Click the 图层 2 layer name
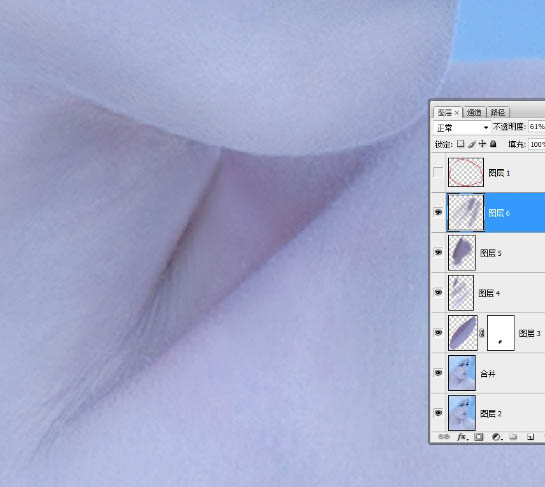545x487 pixels. tap(491, 414)
